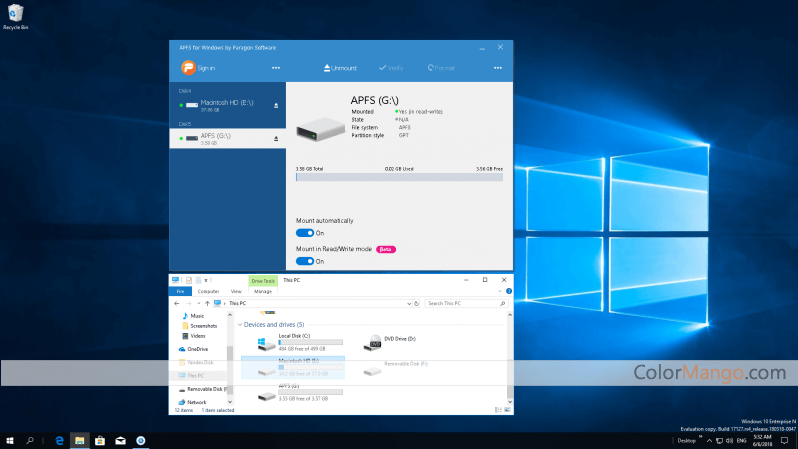The width and height of the screenshot is (798, 449).
Task: Switch to the View ribbon tab
Action: pos(236,291)
